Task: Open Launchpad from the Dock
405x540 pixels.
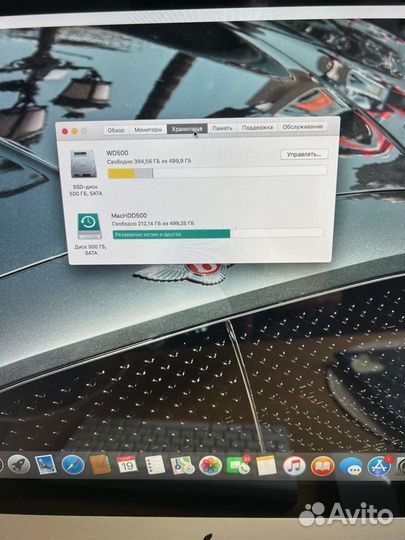Action: [x=19, y=464]
